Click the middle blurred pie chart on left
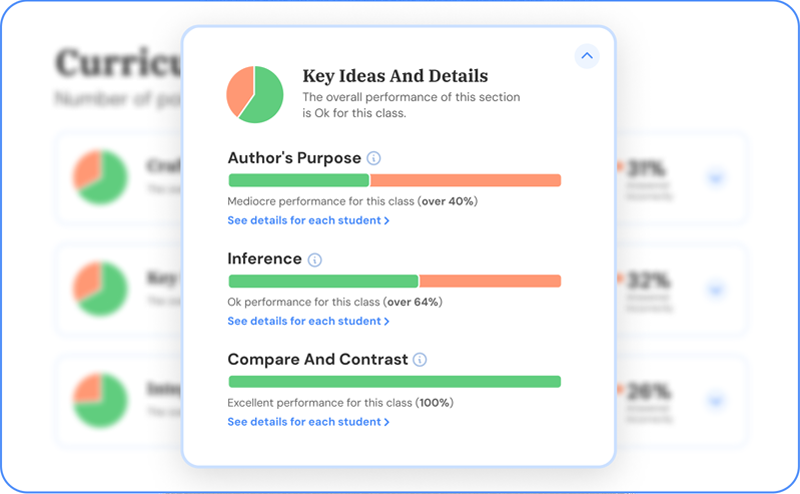Image resolution: width=800 pixels, height=494 pixels. (100, 288)
